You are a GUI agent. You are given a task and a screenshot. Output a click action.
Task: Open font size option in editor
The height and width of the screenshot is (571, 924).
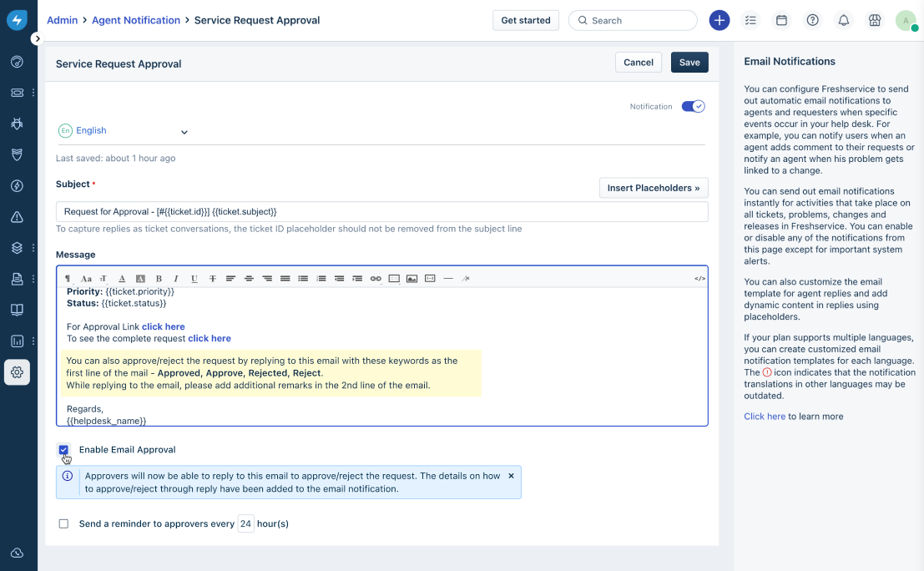(104, 279)
